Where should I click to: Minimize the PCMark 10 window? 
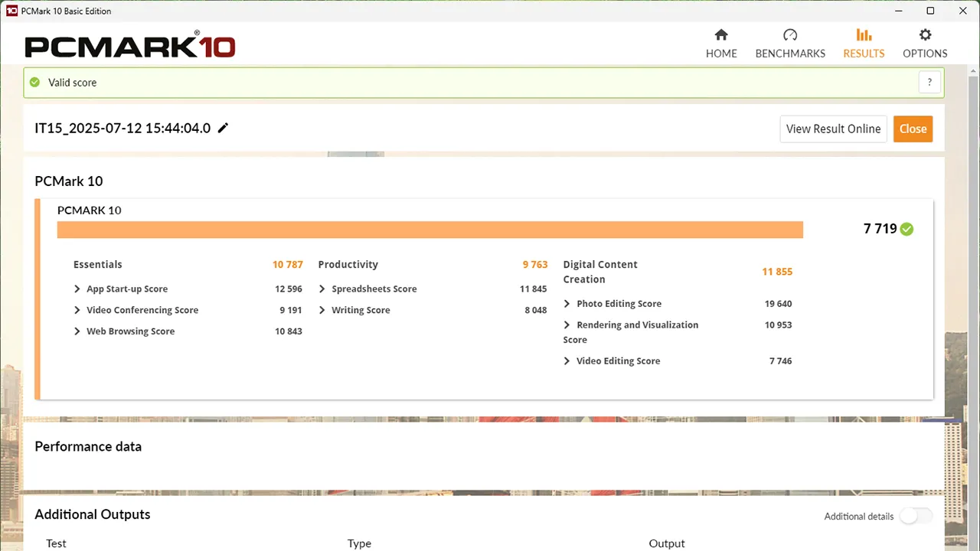tap(897, 11)
